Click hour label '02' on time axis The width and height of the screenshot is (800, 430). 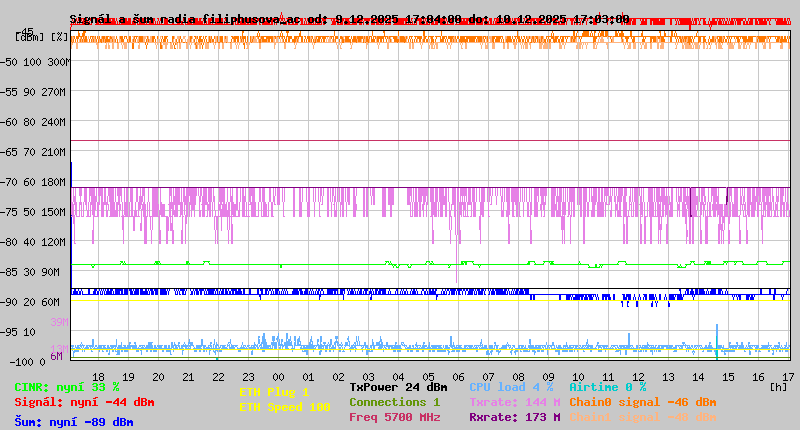coord(338,377)
